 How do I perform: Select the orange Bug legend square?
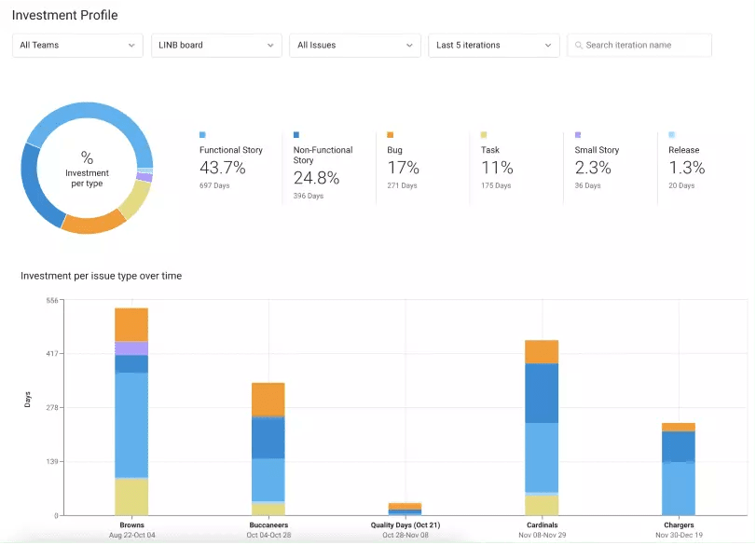coord(390,135)
